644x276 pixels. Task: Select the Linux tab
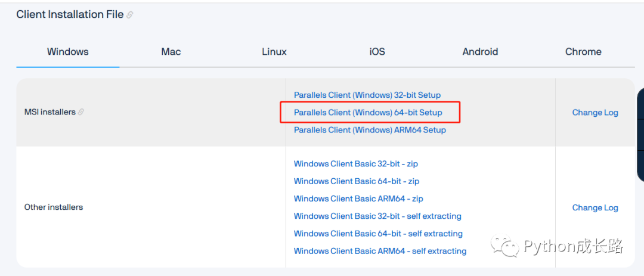pos(274,52)
